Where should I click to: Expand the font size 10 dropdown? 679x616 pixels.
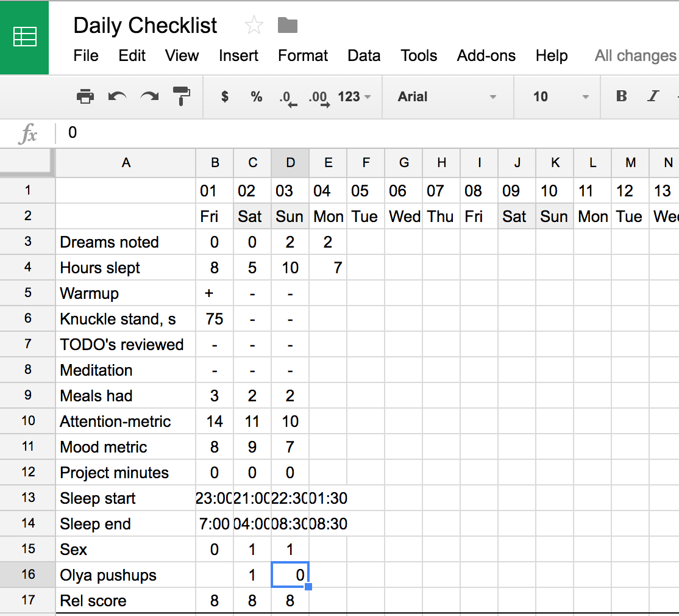click(x=561, y=96)
